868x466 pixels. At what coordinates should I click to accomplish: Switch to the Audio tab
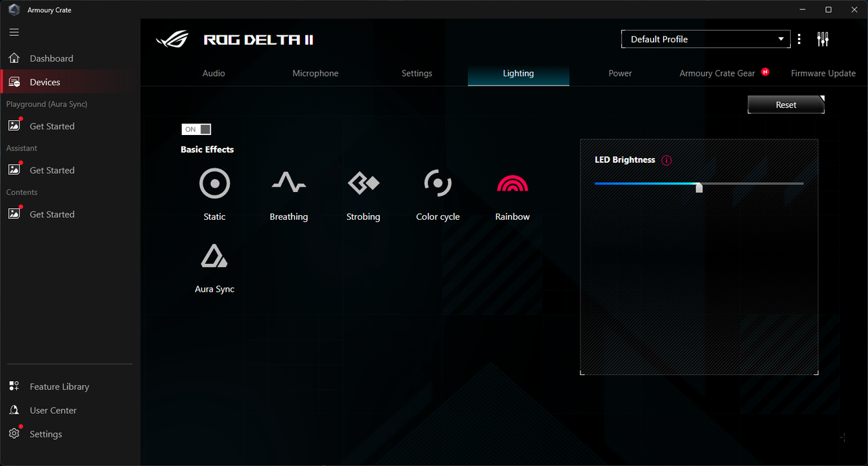(214, 73)
